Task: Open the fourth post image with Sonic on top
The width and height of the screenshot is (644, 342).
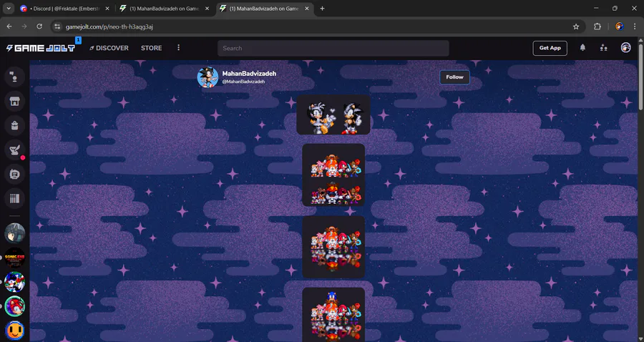Action: point(333,315)
